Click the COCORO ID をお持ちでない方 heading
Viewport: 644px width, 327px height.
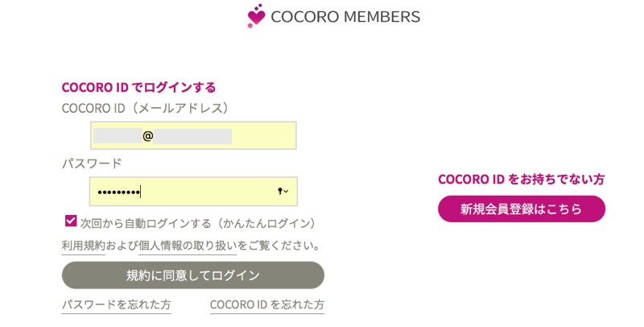[521, 179]
